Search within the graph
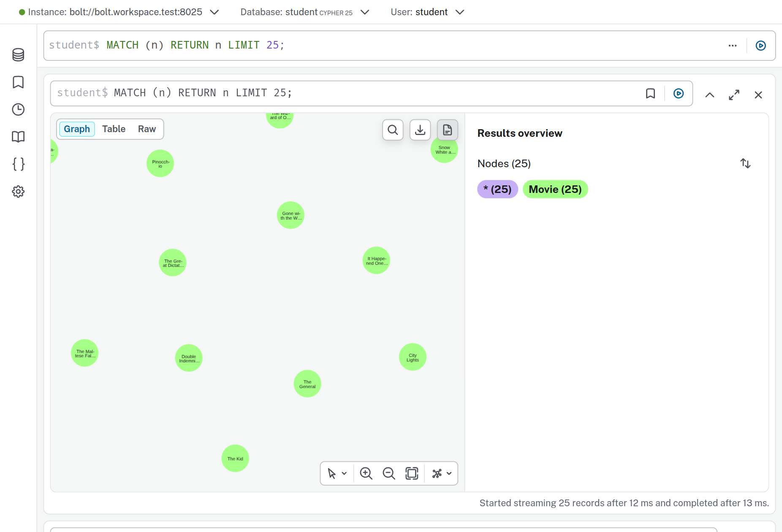This screenshot has height=532, width=782. [393, 130]
